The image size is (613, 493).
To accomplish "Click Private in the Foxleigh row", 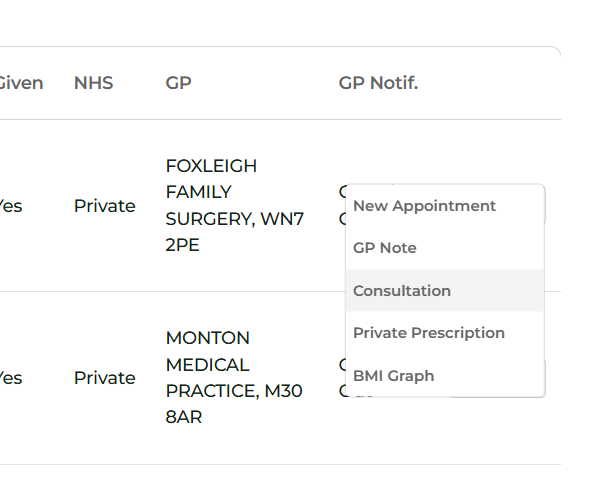I will tap(104, 206).
